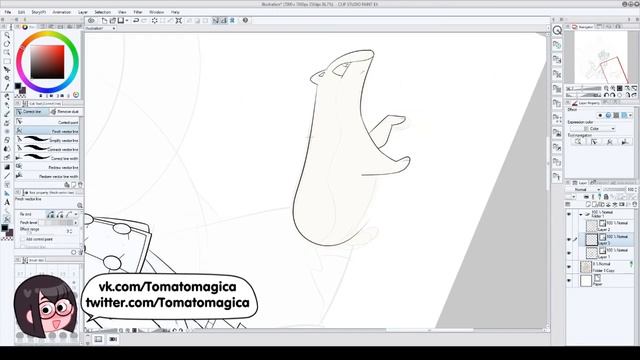640x360 pixels.
Task: Toggle the Snap to ruler icon in the command bar
Action: pyautogui.click(x=216, y=20)
